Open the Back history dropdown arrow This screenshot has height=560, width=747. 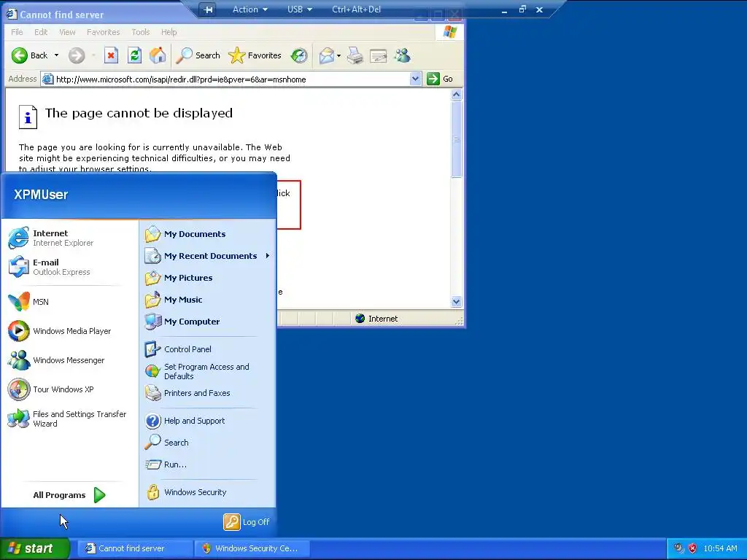tap(56, 55)
